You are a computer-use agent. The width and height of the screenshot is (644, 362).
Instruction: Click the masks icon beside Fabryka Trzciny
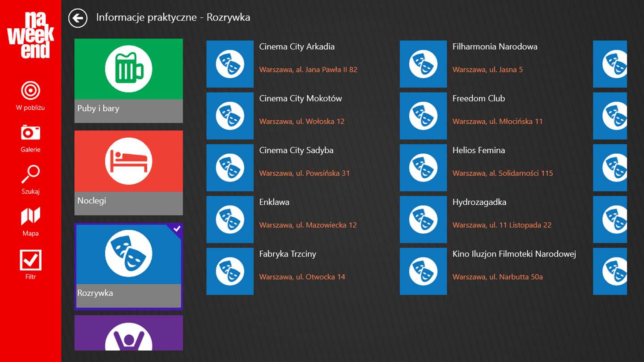pyautogui.click(x=230, y=271)
